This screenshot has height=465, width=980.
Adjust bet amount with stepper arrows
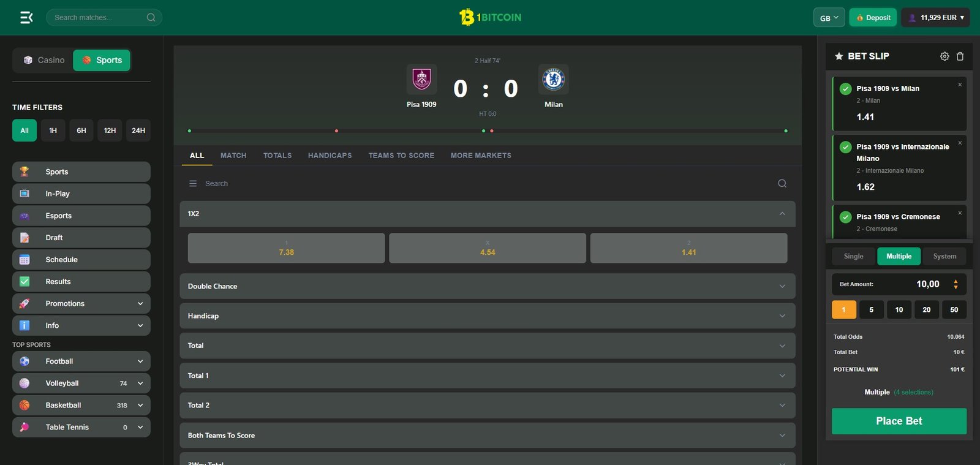(x=956, y=284)
